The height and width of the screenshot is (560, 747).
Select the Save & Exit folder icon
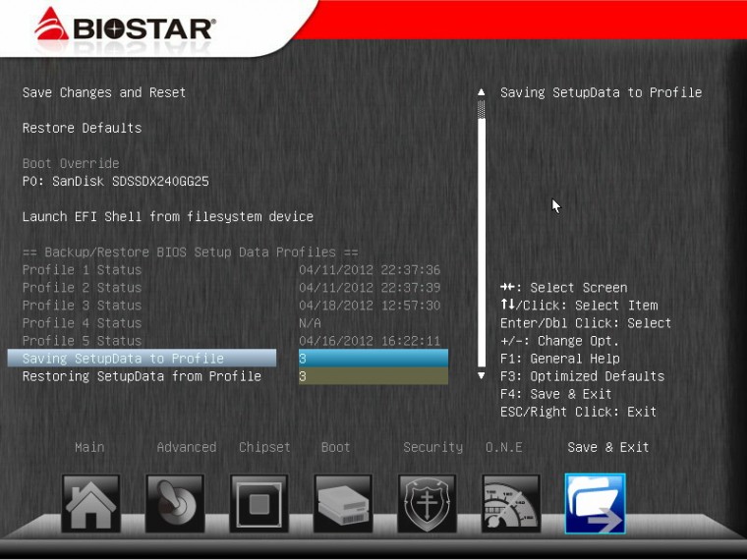(x=595, y=503)
